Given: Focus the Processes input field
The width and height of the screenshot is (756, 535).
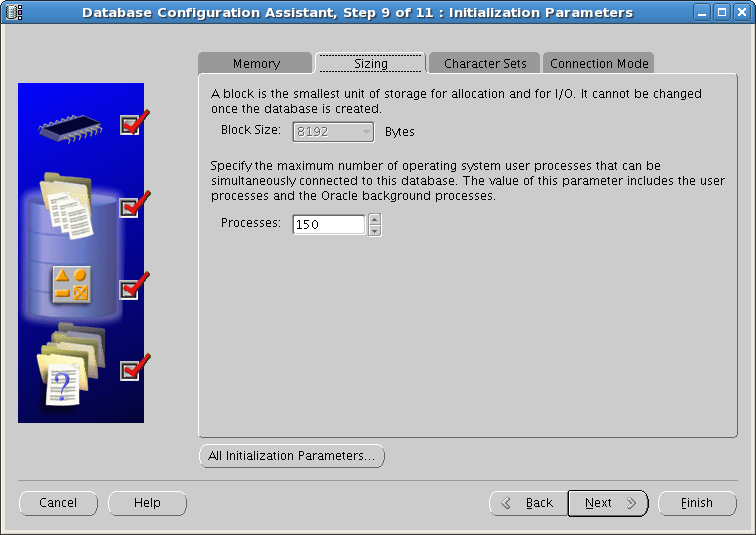Looking at the screenshot, I should click(x=329, y=225).
